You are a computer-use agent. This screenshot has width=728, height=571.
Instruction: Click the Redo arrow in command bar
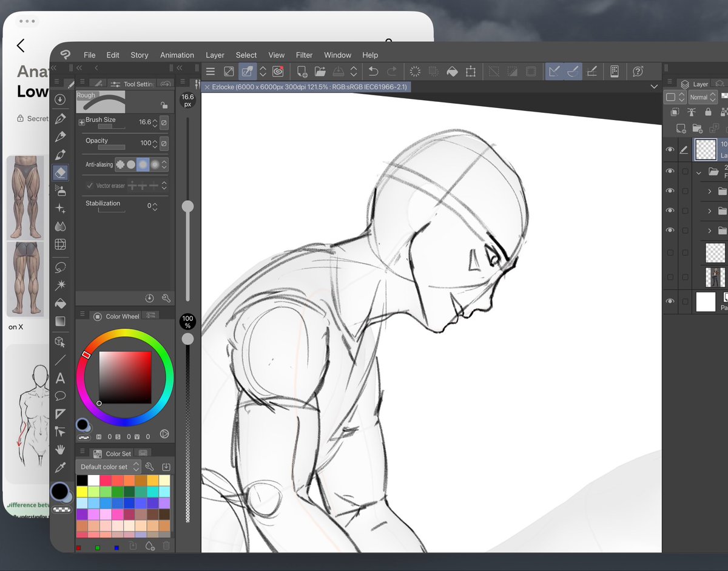(392, 72)
